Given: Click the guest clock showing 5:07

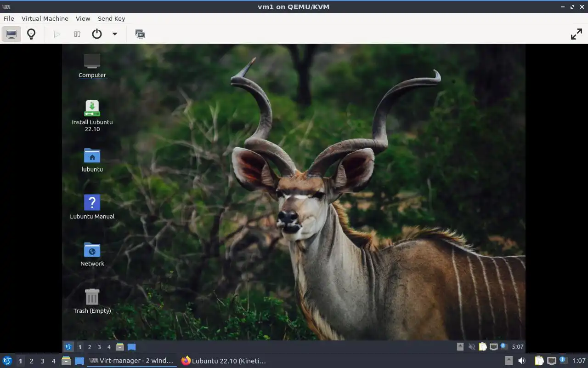Looking at the screenshot, I should tap(518, 347).
